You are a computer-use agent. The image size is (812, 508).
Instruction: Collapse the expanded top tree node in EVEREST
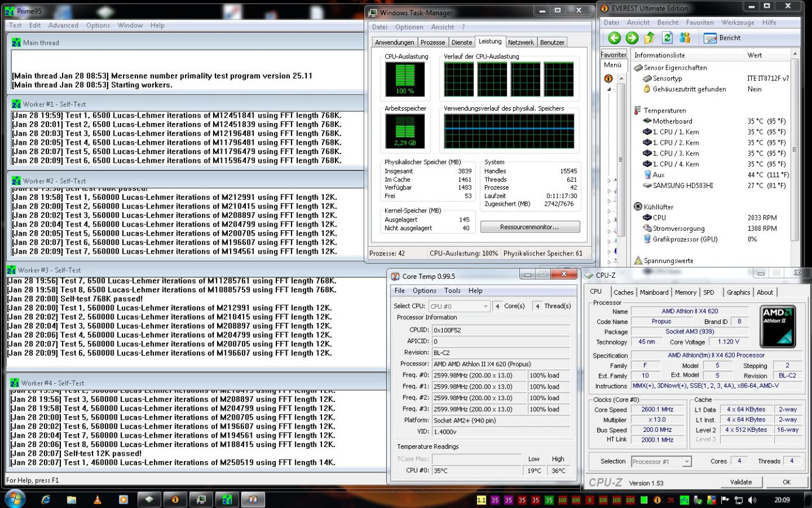point(608,89)
